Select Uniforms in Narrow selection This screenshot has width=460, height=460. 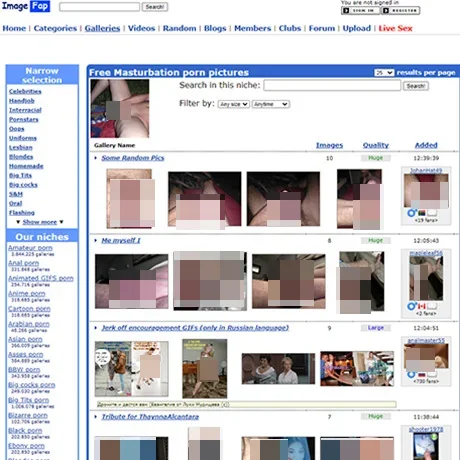point(23,138)
